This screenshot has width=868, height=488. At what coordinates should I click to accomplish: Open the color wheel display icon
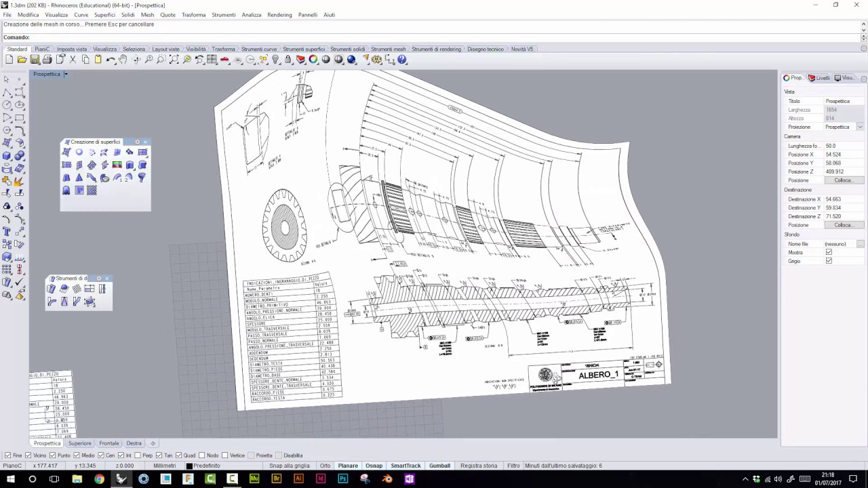[313, 60]
